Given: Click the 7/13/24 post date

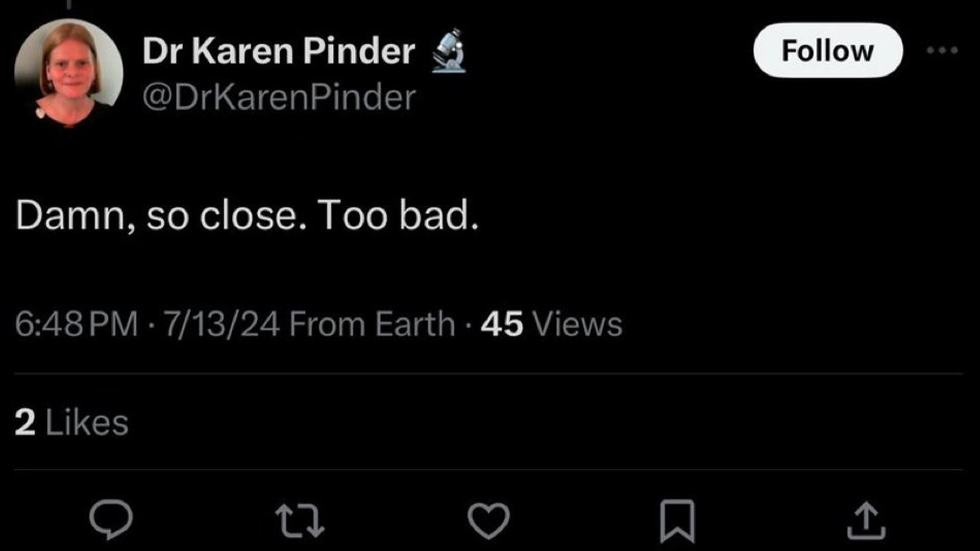Looking at the screenshot, I should [x=222, y=324].
